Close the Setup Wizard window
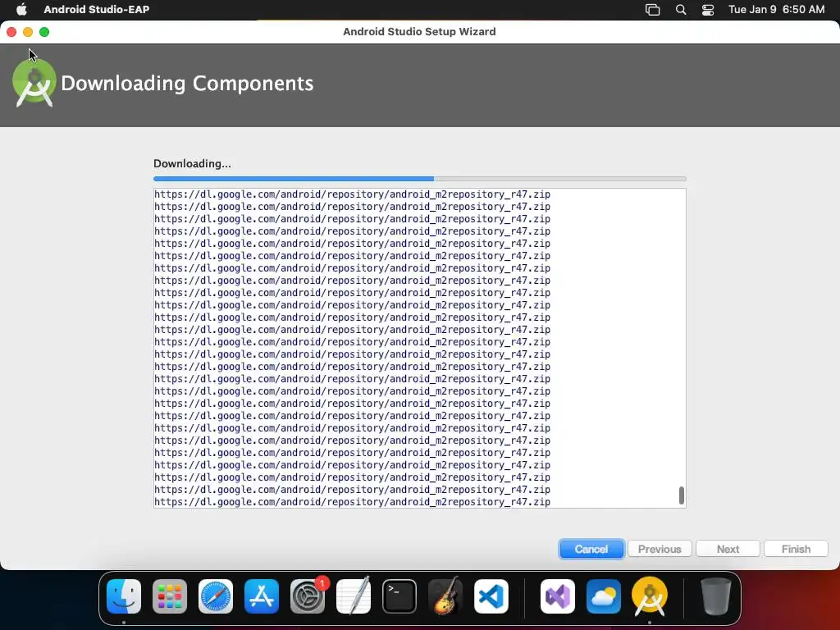840x630 pixels. [11, 32]
